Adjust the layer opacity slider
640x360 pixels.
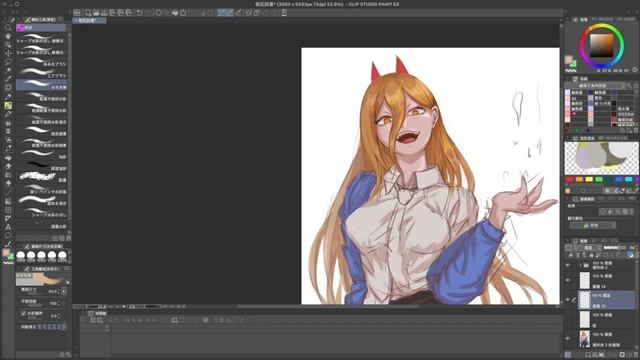click(x=614, y=248)
